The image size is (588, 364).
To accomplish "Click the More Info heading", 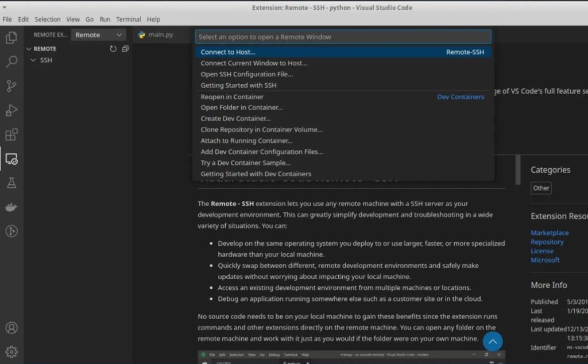I will pos(548,285).
